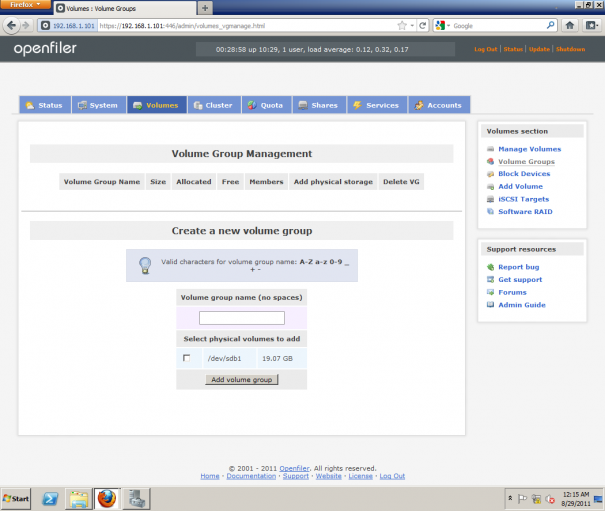The height and width of the screenshot is (511, 605).
Task: Show hidden tray icons arrow
Action: point(510,499)
